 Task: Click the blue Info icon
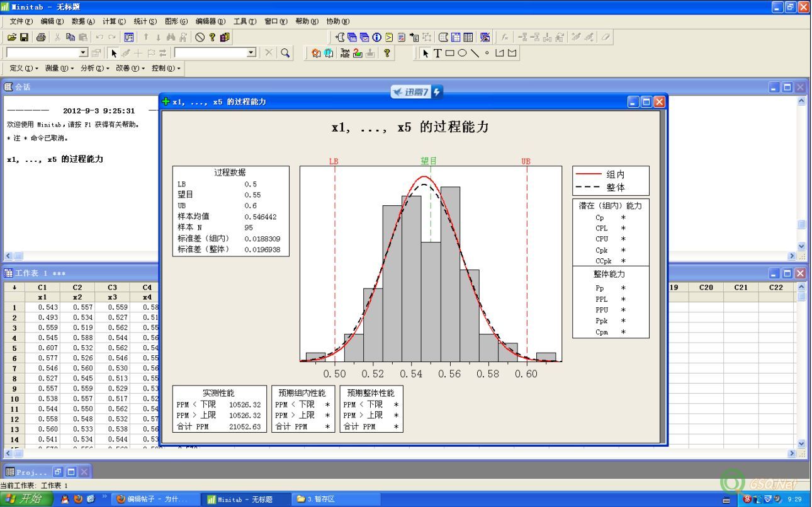coord(376,37)
